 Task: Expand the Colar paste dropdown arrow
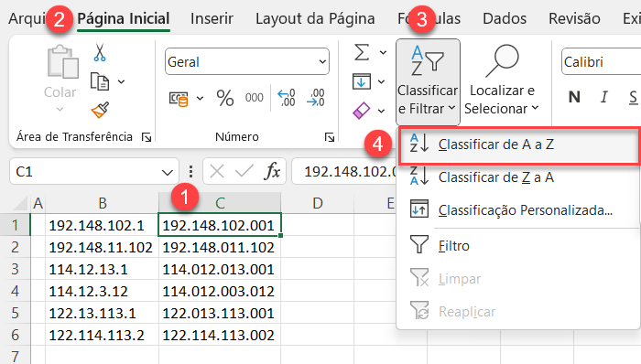tap(60, 109)
